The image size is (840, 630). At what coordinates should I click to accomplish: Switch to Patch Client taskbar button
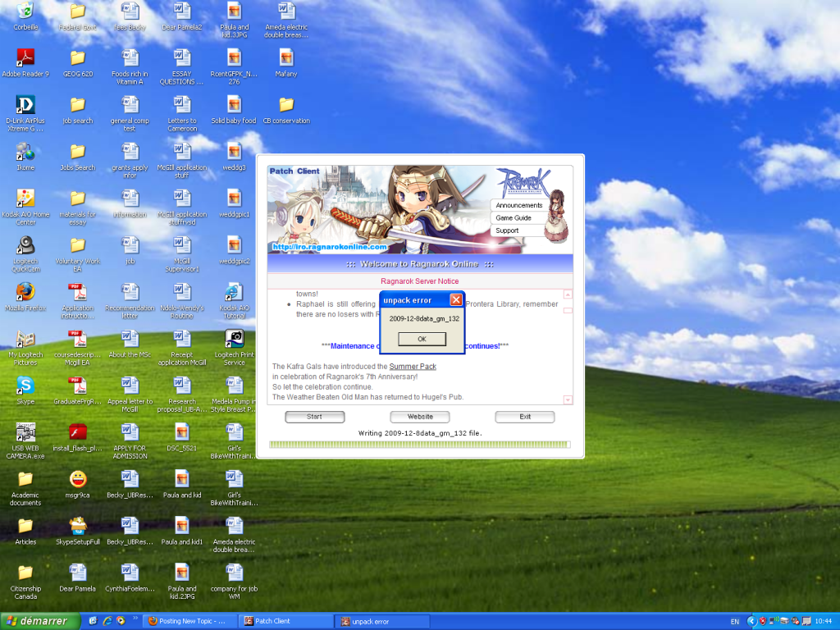coord(286,622)
